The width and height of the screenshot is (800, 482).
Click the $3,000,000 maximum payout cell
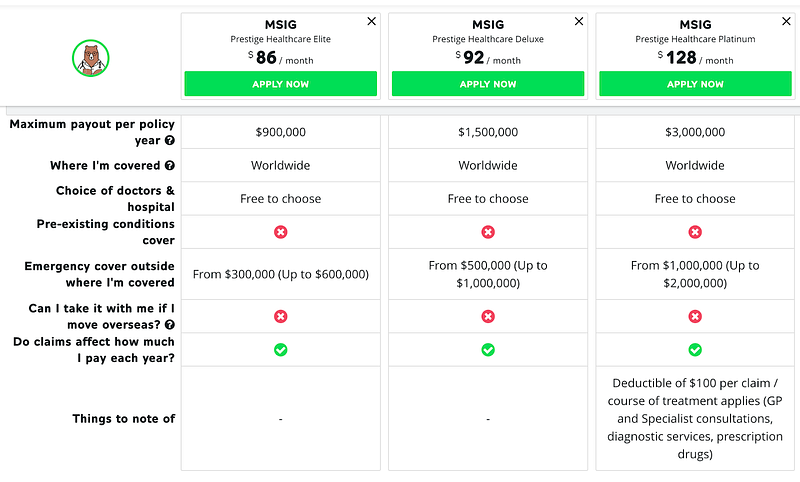695,132
